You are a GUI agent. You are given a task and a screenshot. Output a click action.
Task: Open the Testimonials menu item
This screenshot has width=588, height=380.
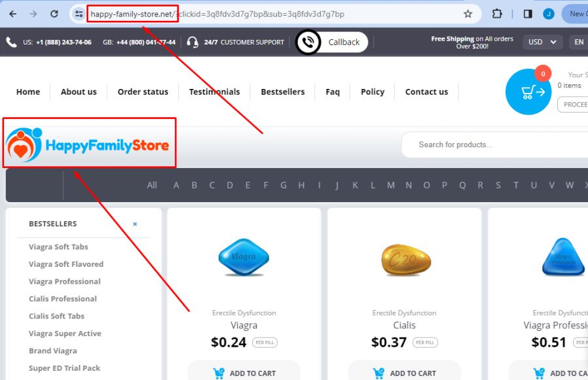214,92
